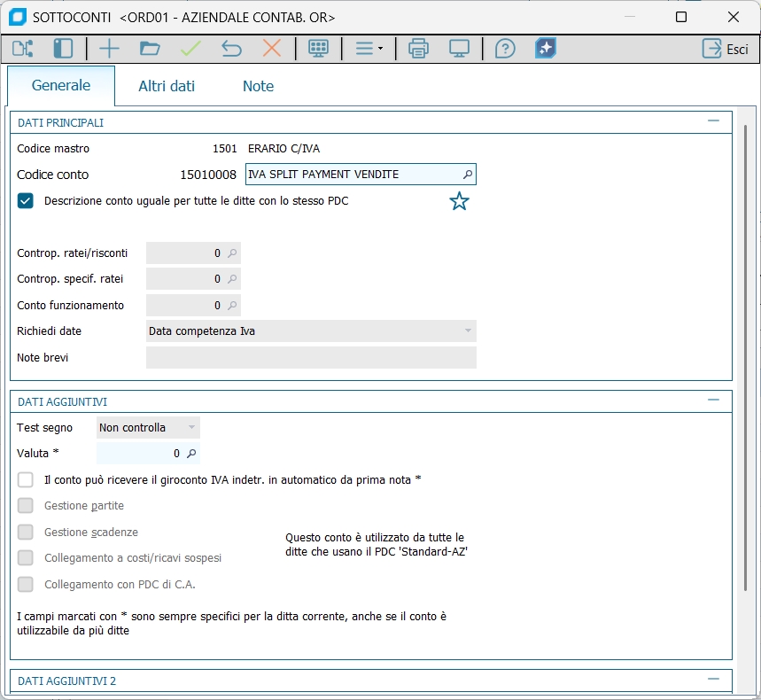
Task: Click the Conto funzionamento lookup magnifier
Action: coord(232,306)
